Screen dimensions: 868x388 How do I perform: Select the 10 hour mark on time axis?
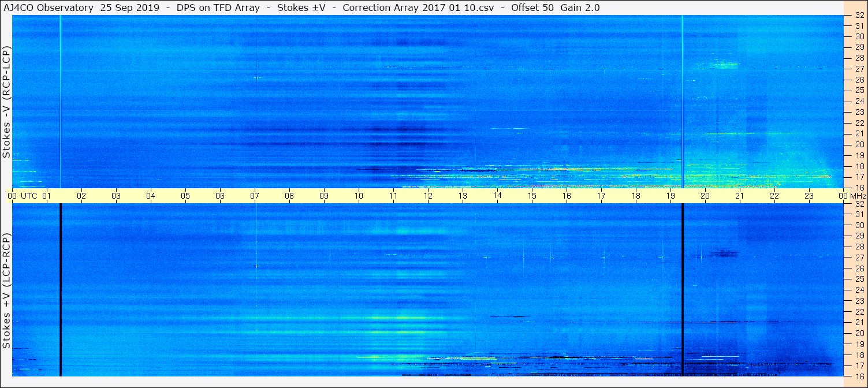click(x=359, y=196)
